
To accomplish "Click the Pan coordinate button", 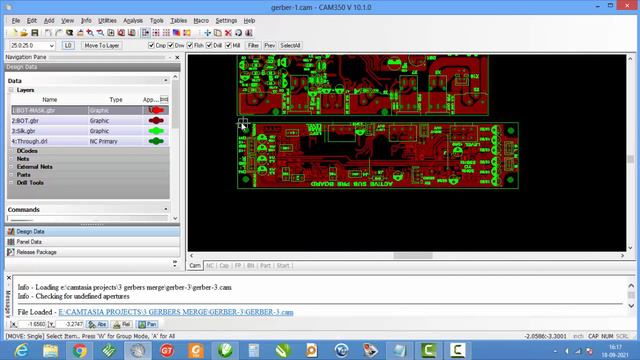I will click(x=147, y=324).
